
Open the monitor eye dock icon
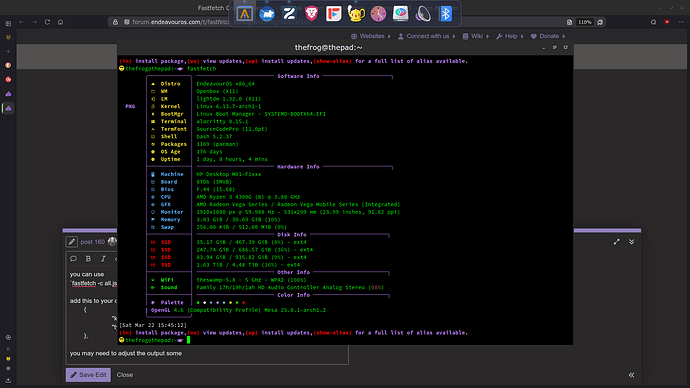tap(400, 14)
